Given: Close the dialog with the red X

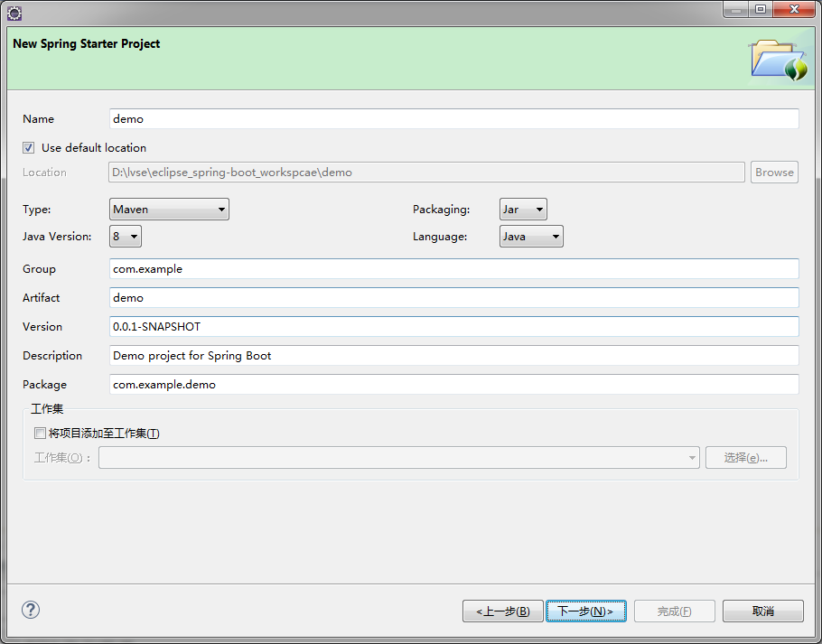Looking at the screenshot, I should (794, 10).
